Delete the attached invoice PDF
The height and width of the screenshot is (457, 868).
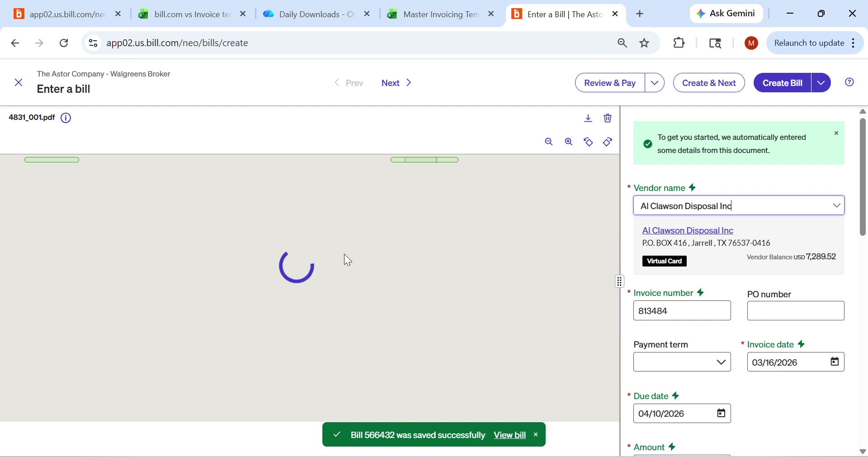[608, 119]
